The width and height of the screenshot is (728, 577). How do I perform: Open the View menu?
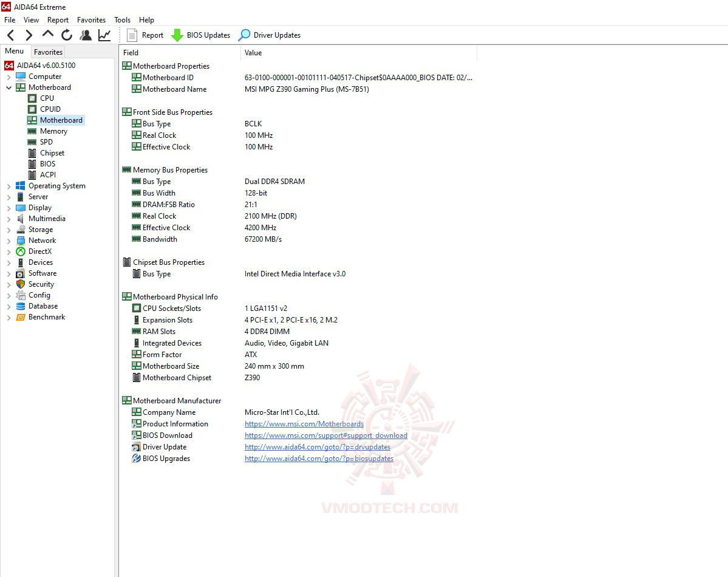click(x=31, y=20)
